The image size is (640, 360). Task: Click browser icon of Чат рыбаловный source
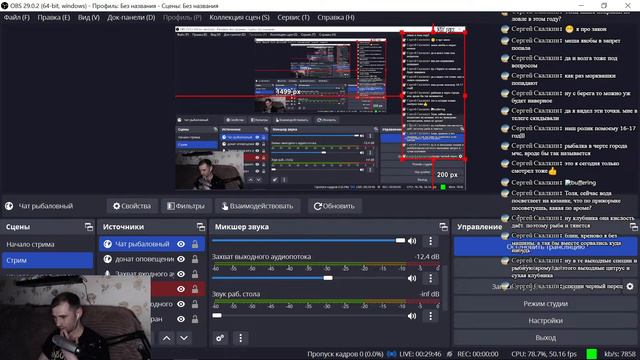pos(107,244)
